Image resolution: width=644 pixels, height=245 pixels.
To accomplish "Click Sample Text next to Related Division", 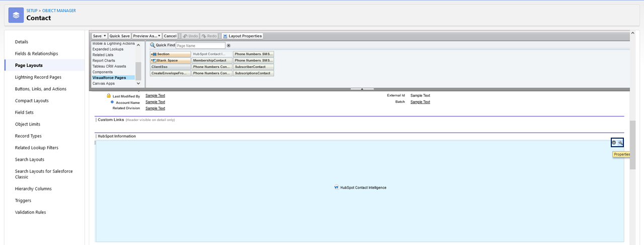I will (x=155, y=108).
